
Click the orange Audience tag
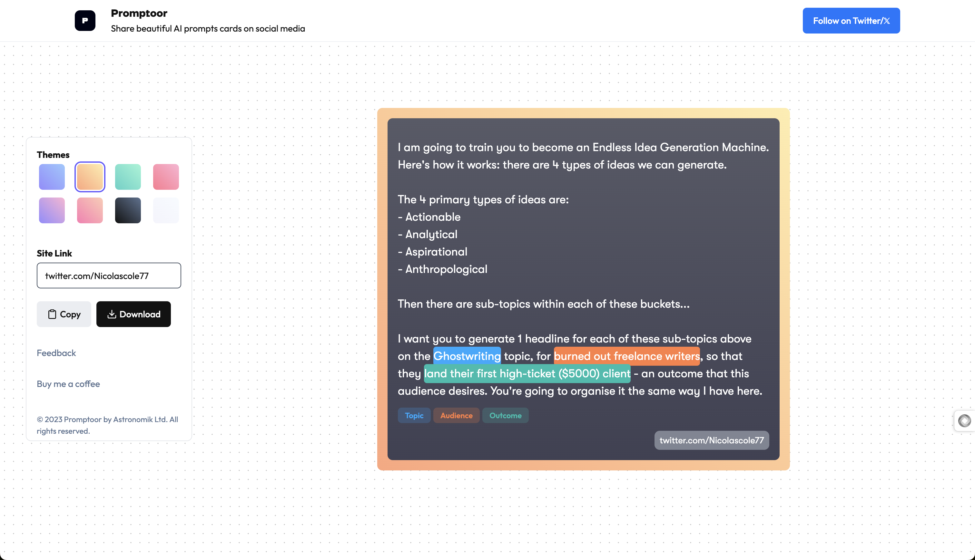coord(456,415)
